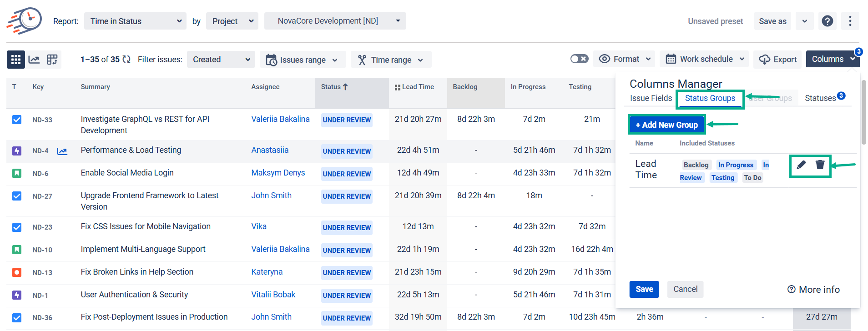This screenshot has width=868, height=331.
Task: Toggle the ND-27 issue type checkbox icon
Action: coord(17,196)
